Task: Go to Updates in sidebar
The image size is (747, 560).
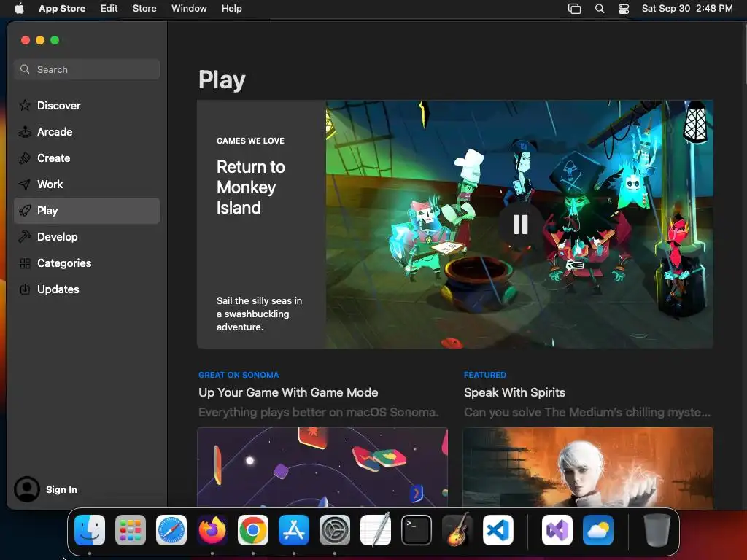Action: (x=87, y=289)
